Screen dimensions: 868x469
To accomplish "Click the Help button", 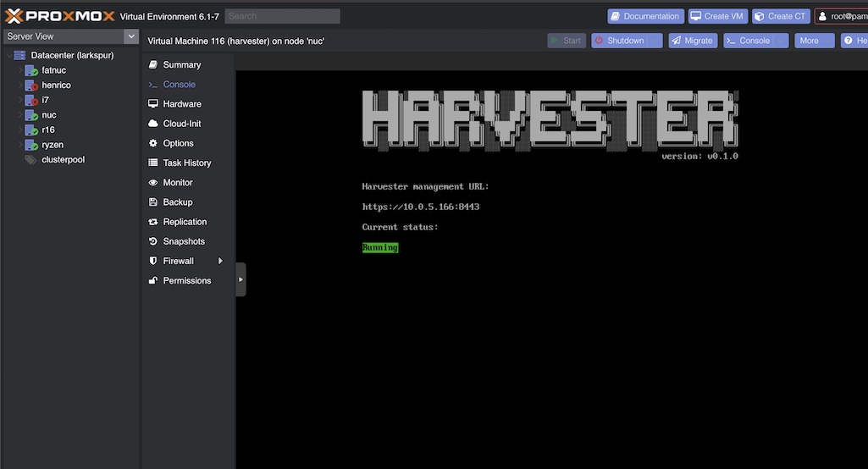I will pos(854,41).
